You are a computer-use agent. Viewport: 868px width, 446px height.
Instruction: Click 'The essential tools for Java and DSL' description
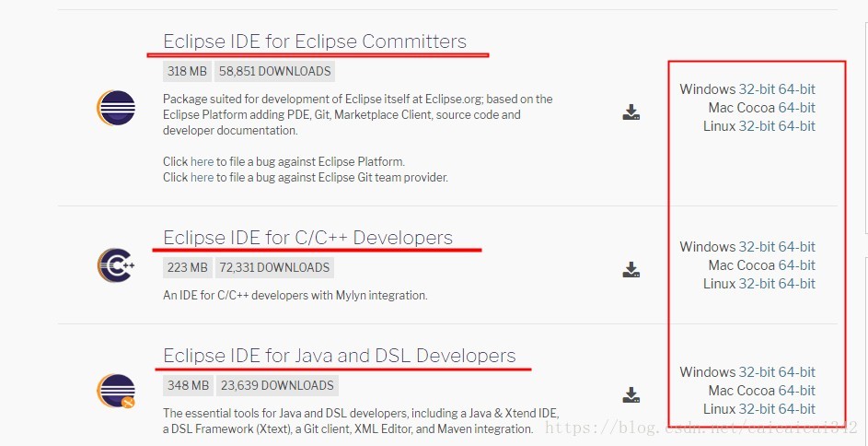[x=362, y=421]
